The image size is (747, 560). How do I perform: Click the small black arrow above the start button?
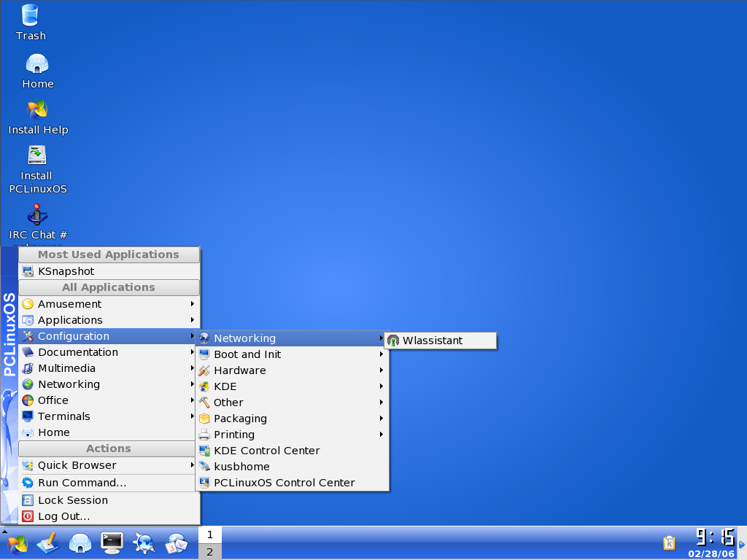[x=4, y=531]
